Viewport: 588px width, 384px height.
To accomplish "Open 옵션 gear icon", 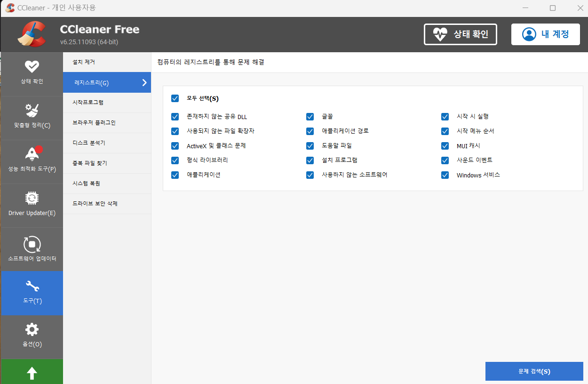I will click(x=32, y=329).
